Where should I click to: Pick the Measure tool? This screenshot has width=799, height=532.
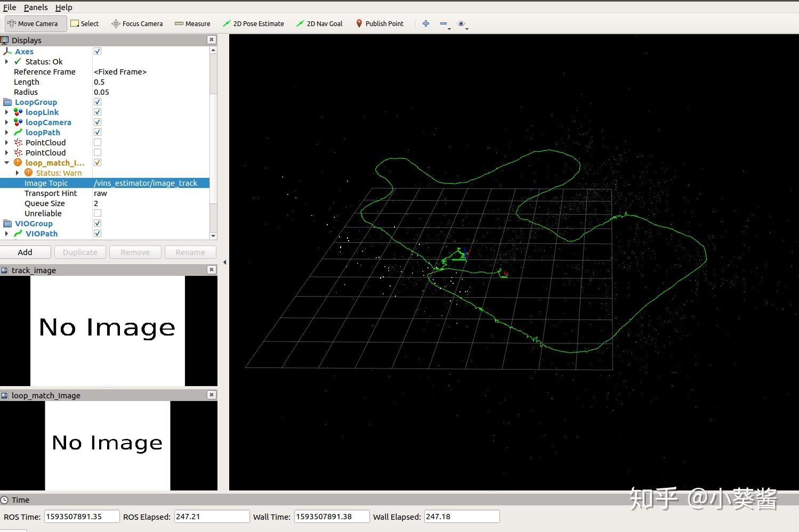(x=192, y=23)
